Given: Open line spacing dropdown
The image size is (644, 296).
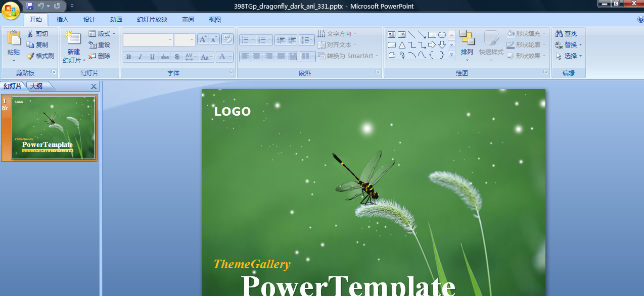Looking at the screenshot, I should [307, 39].
